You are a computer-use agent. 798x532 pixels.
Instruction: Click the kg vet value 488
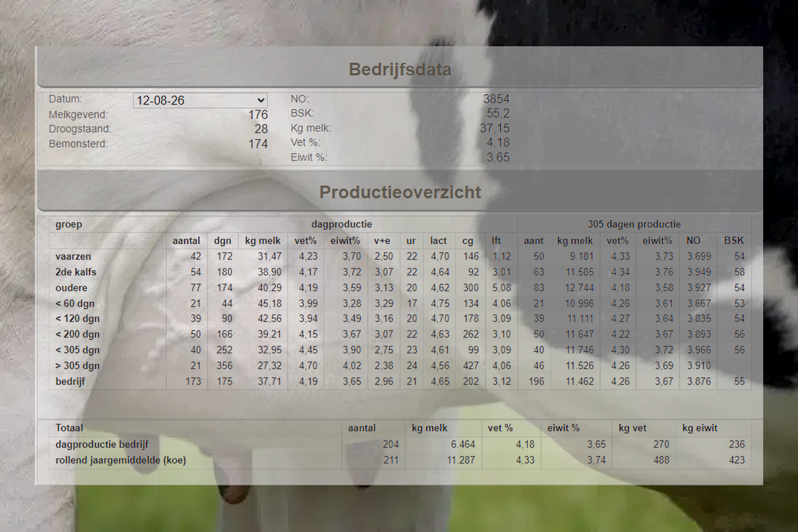pyautogui.click(x=661, y=460)
